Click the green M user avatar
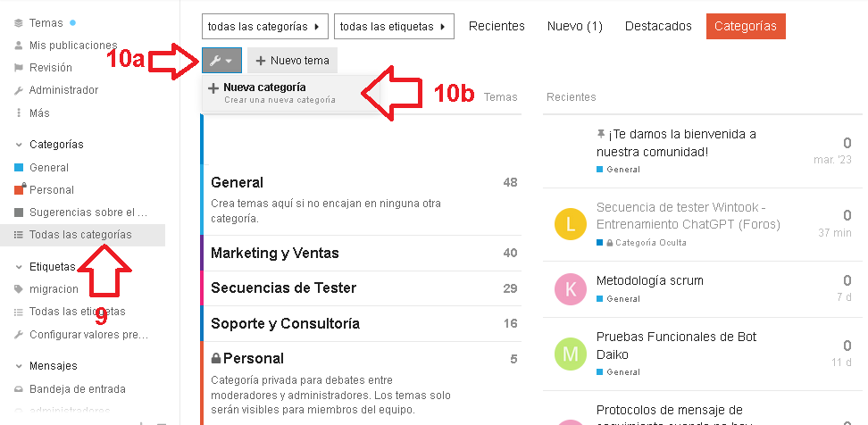This screenshot has width=868, height=425. tap(570, 354)
